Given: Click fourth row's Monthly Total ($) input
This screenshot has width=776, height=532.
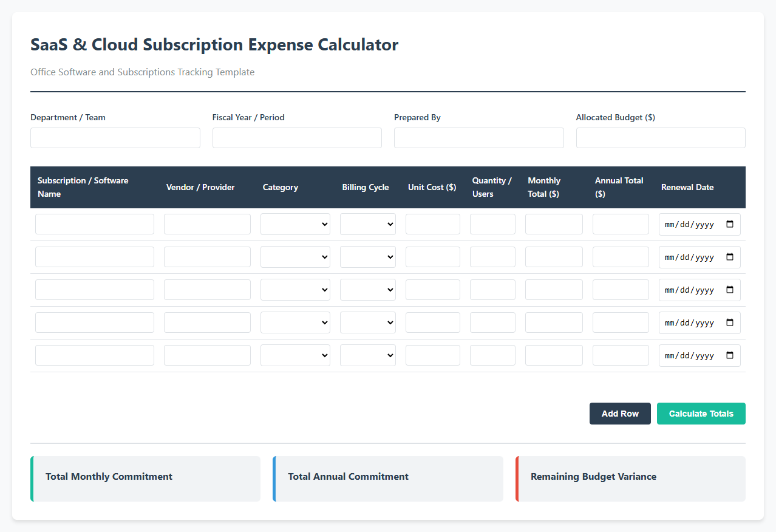Looking at the screenshot, I should click(554, 322).
